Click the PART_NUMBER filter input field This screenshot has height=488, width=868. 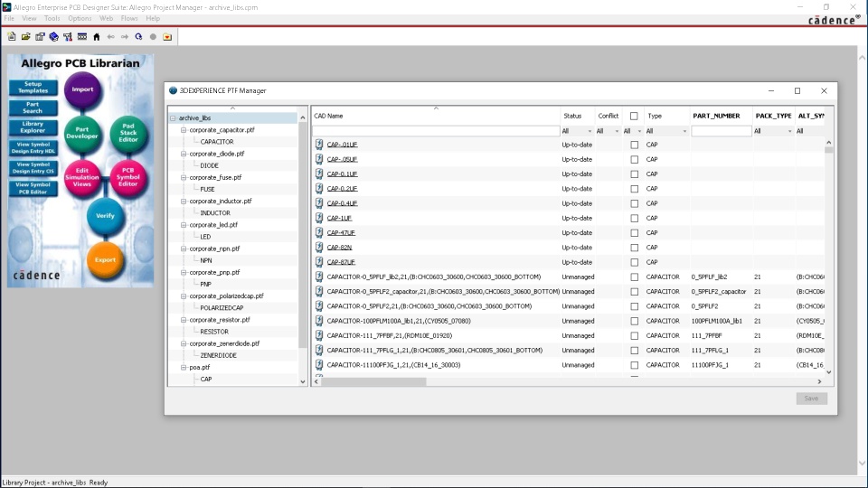click(x=722, y=131)
